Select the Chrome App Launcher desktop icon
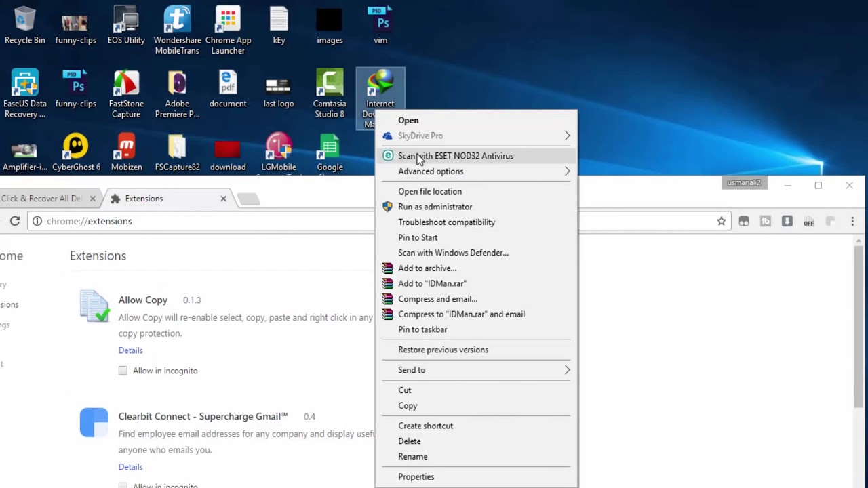 228,30
